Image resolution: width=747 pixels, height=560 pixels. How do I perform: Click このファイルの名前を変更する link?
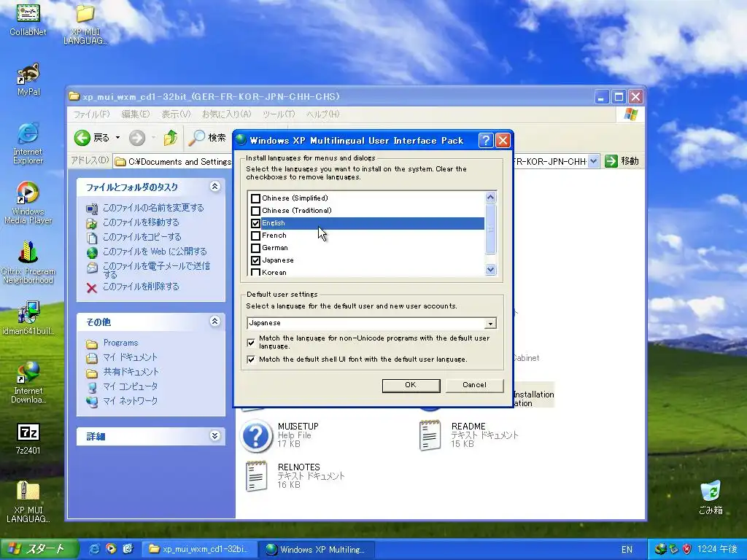(x=153, y=208)
